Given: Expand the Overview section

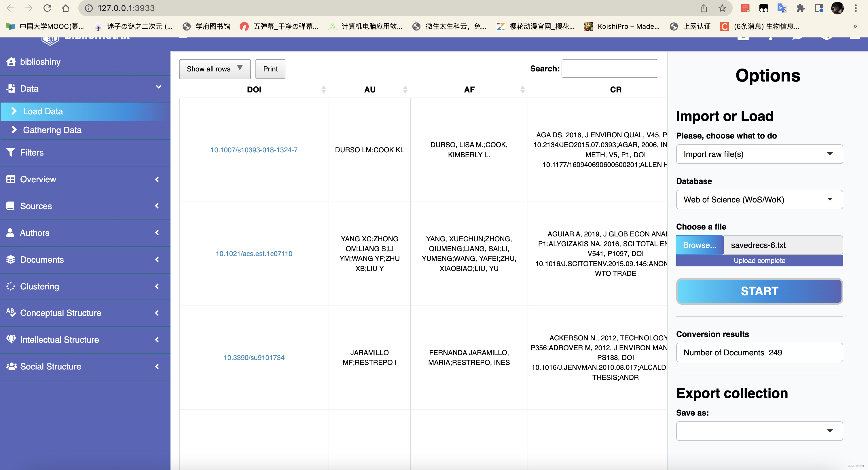Looking at the screenshot, I should point(157,179).
